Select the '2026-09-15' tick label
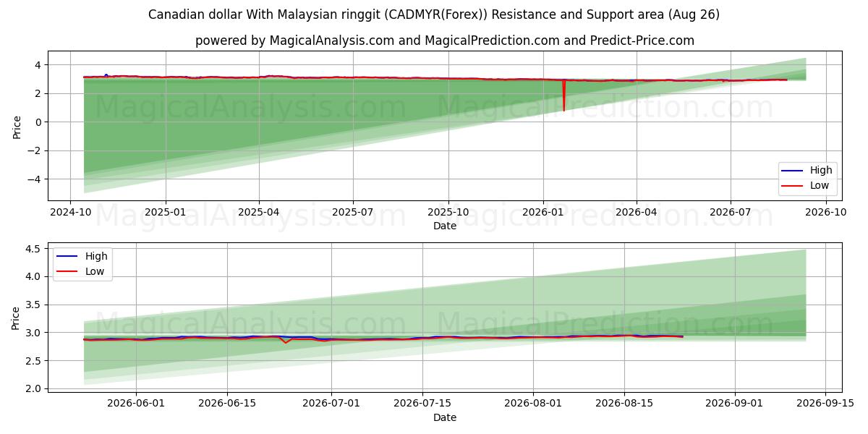Screen dimensions: 868x434 tap(826, 404)
